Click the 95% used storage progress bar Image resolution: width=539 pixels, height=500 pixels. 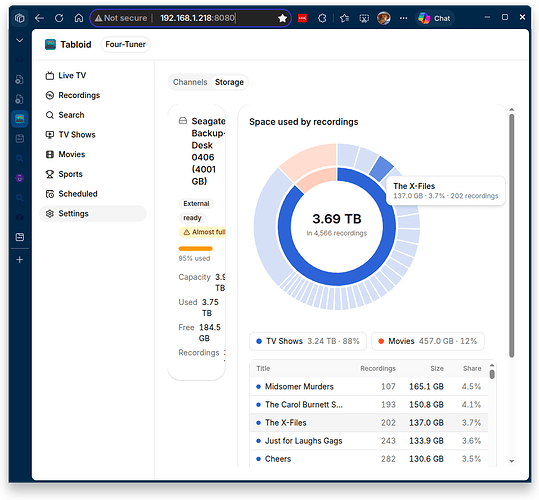click(x=196, y=248)
